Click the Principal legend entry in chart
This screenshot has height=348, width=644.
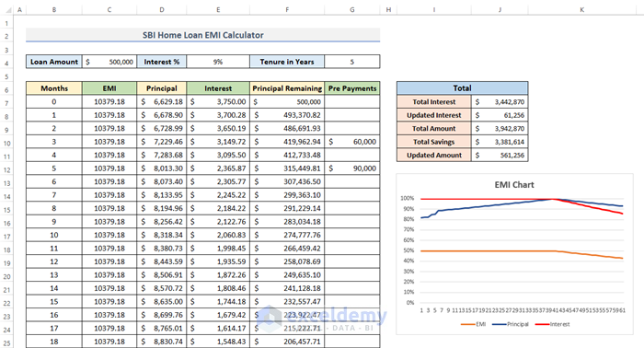[x=510, y=324]
